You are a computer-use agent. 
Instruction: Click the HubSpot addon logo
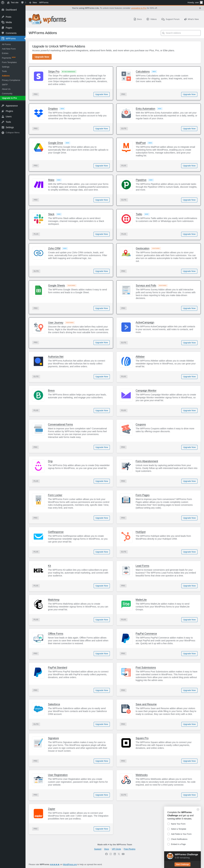coord(126,536)
